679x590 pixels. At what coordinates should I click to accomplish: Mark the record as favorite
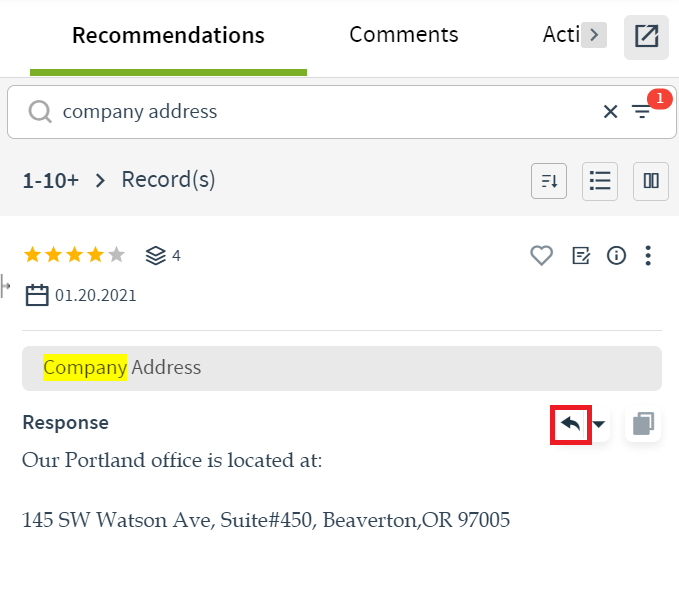click(x=541, y=256)
